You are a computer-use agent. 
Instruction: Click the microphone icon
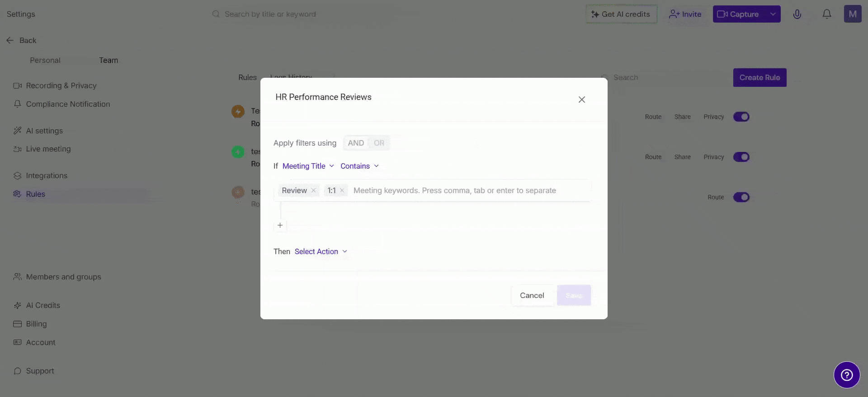tap(797, 14)
